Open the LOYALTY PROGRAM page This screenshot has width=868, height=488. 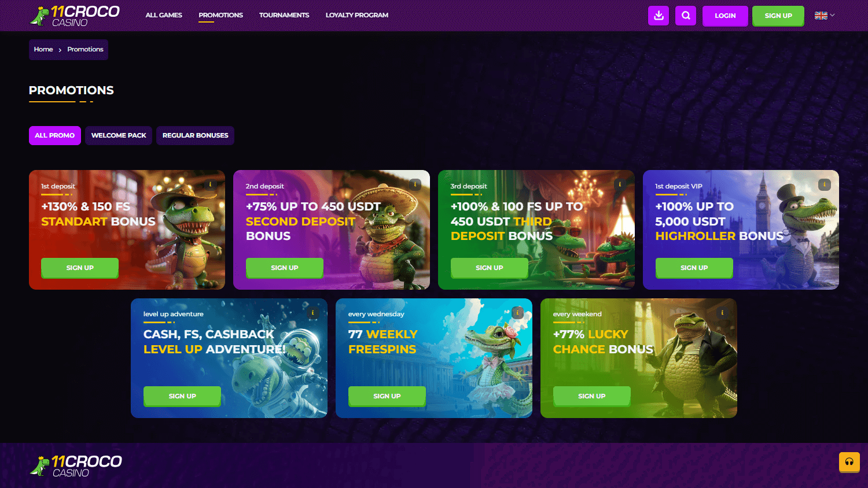pos(356,15)
